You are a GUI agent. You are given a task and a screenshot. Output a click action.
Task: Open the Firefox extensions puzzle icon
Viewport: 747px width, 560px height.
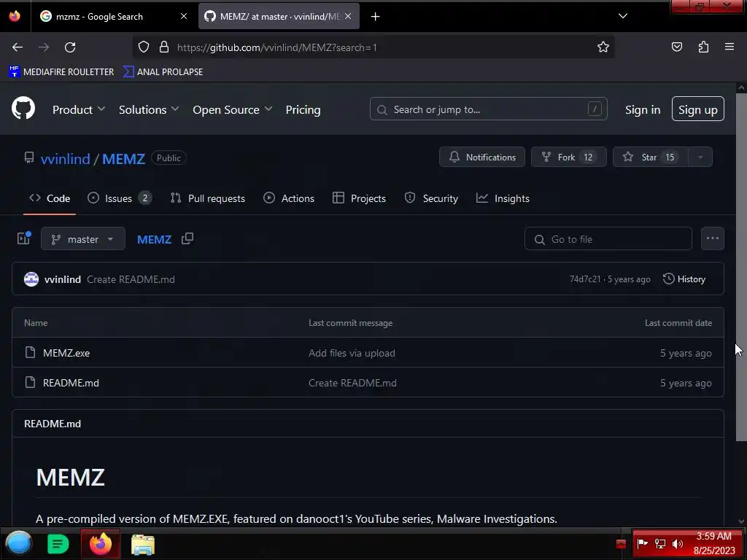pos(703,47)
